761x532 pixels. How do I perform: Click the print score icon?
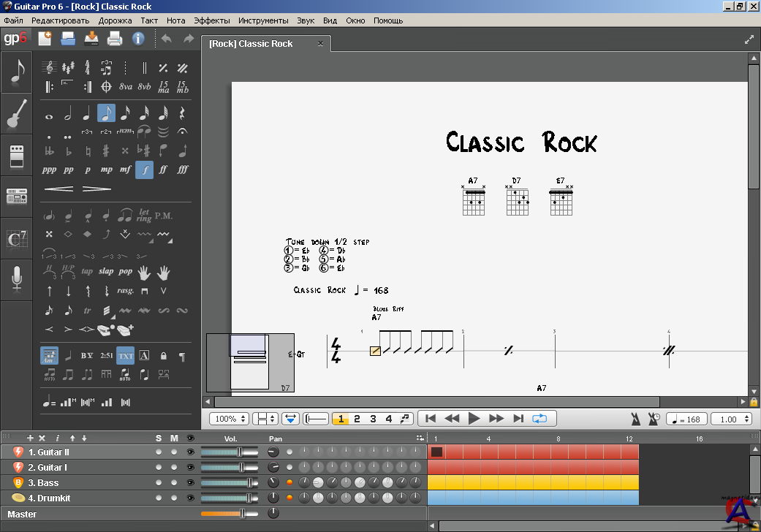[x=115, y=39]
